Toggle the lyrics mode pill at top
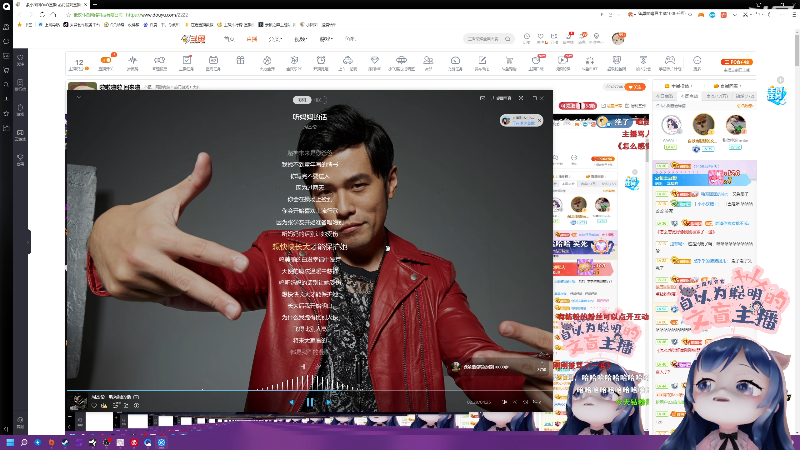 click(x=302, y=99)
